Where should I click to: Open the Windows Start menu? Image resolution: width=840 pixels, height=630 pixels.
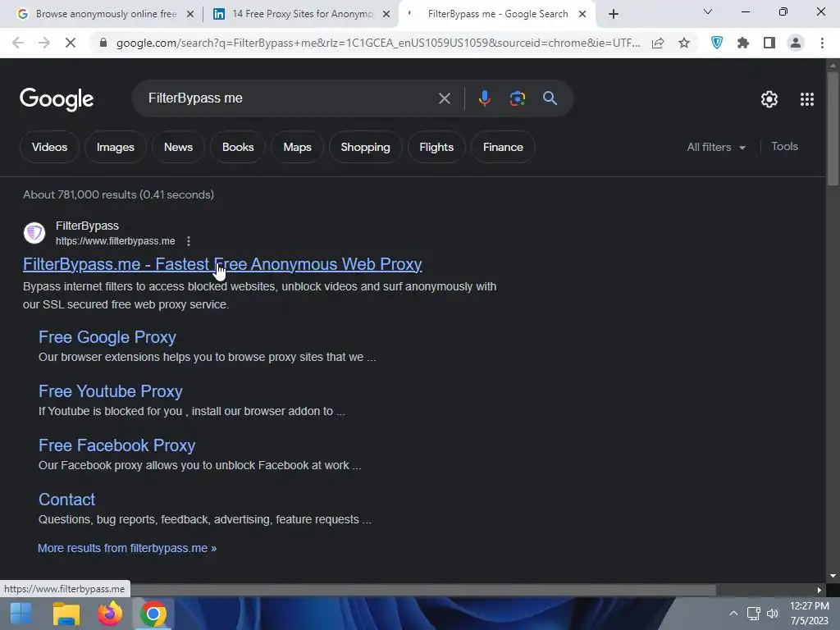[21, 614]
